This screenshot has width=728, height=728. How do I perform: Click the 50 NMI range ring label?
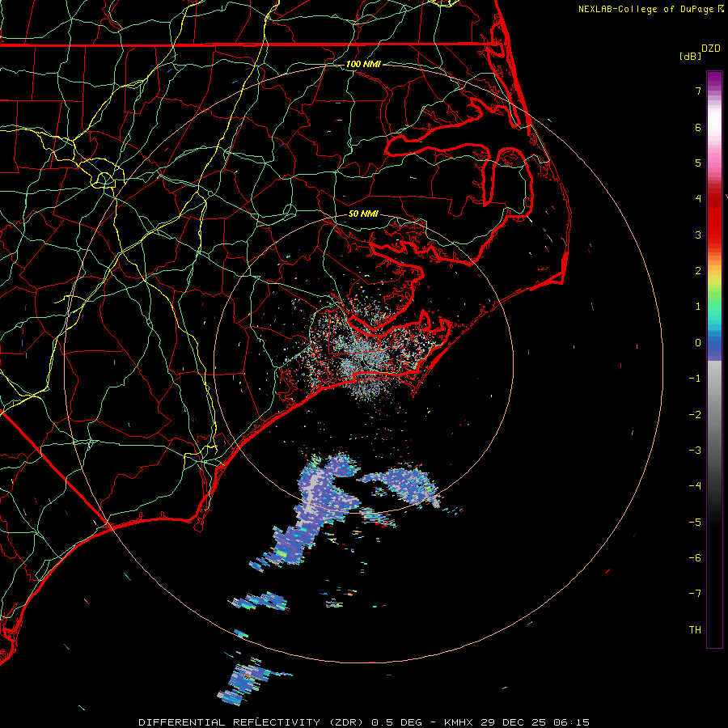(x=363, y=214)
